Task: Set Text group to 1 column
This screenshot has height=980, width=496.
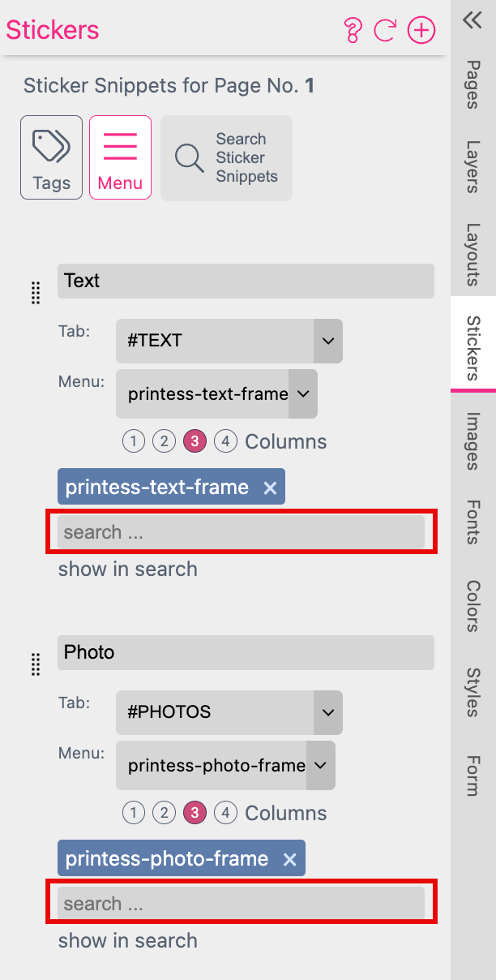Action: [134, 441]
